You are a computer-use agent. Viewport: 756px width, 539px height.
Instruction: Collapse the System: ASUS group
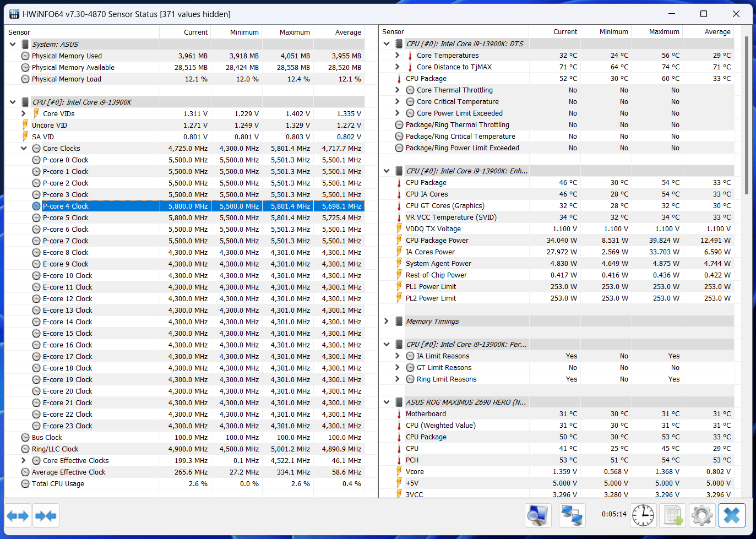[x=13, y=44]
